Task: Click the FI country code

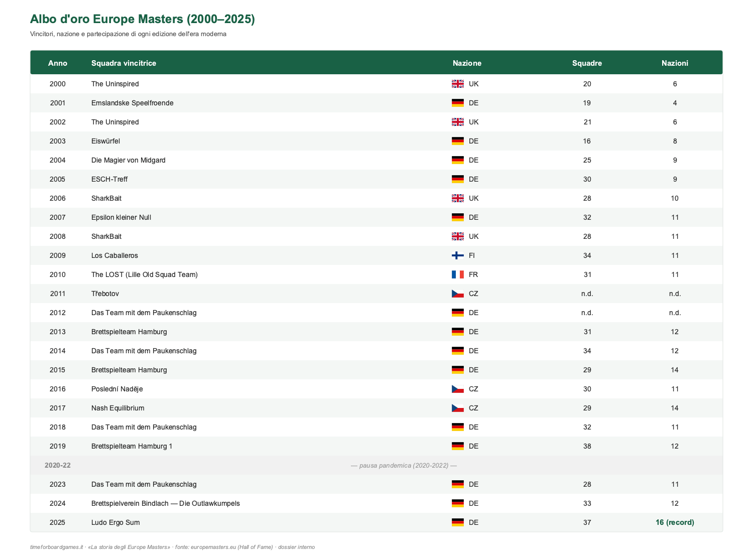Action: coord(472,255)
